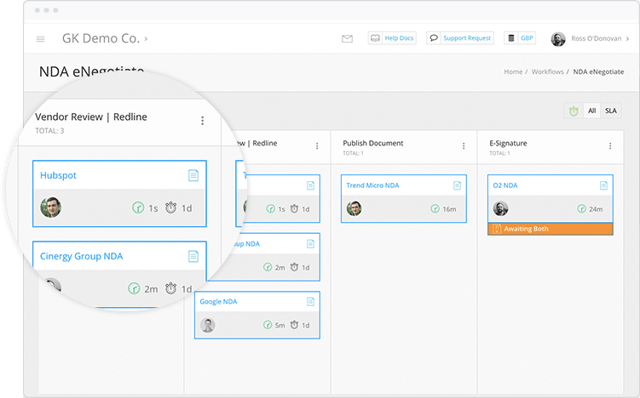Click the 1d stopwatch icon on Hubspot card
The height and width of the screenshot is (398, 640).
(x=171, y=208)
